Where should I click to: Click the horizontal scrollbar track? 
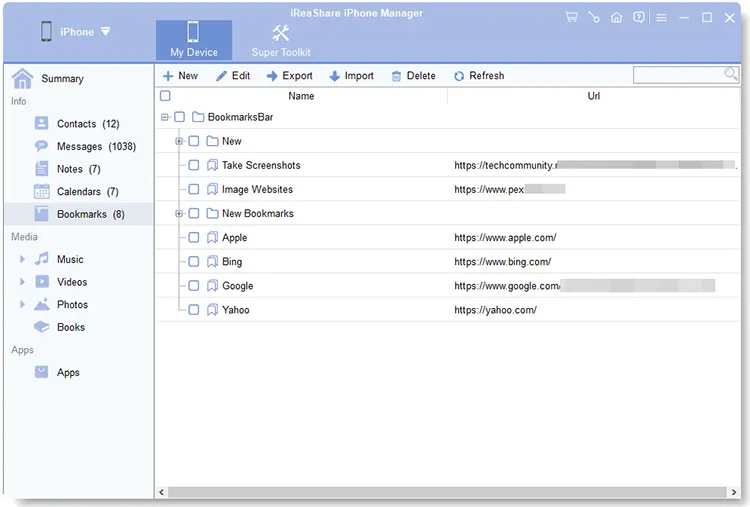447,492
